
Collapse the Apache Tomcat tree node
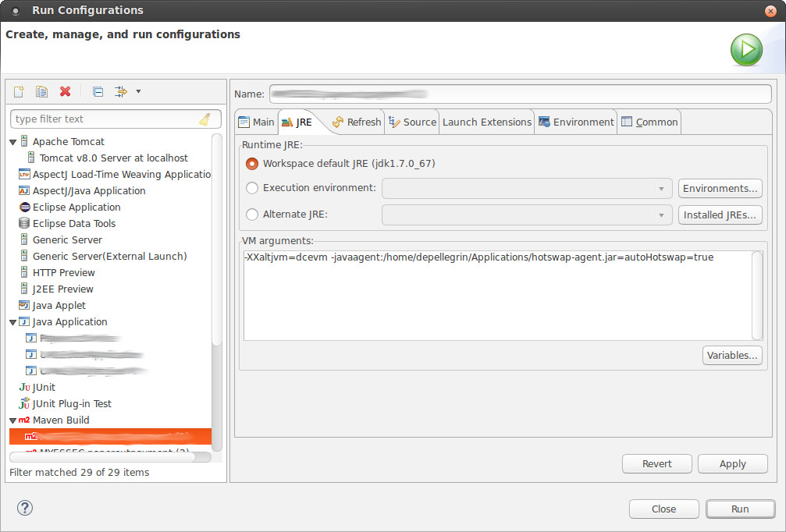point(13,142)
